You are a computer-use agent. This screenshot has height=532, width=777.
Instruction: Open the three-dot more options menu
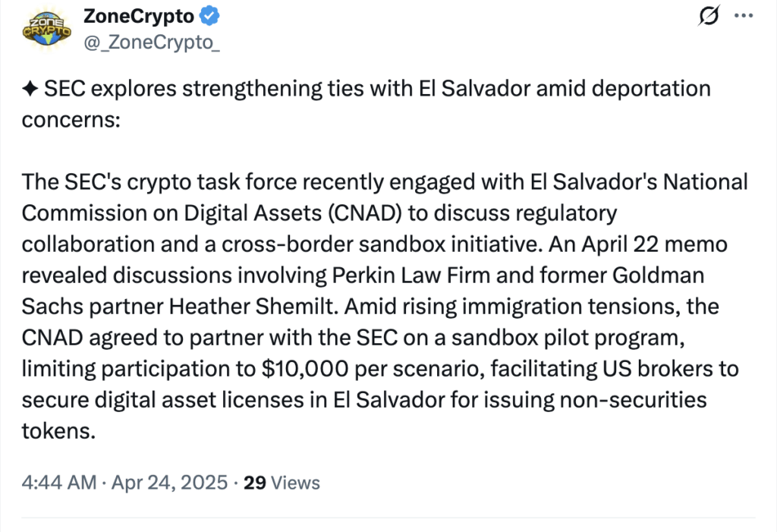[744, 16]
